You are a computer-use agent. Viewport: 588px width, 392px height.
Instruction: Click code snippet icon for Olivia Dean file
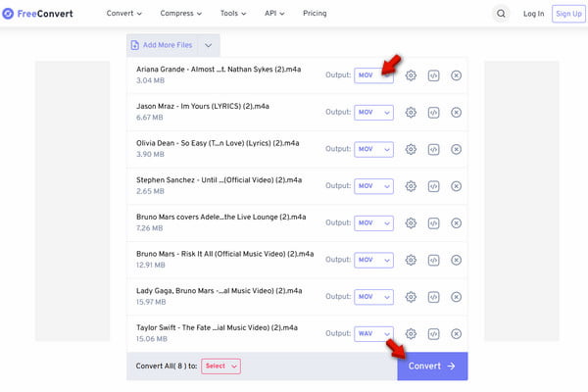433,149
